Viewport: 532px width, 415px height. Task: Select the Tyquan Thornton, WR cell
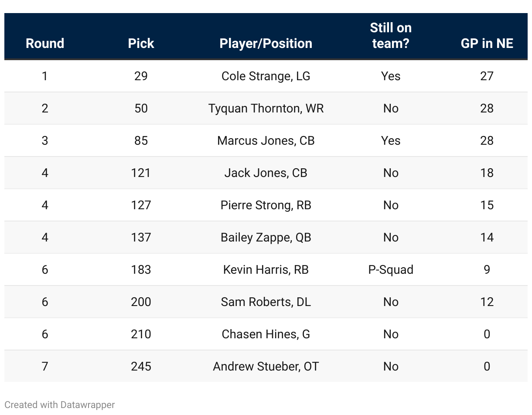[x=266, y=109]
